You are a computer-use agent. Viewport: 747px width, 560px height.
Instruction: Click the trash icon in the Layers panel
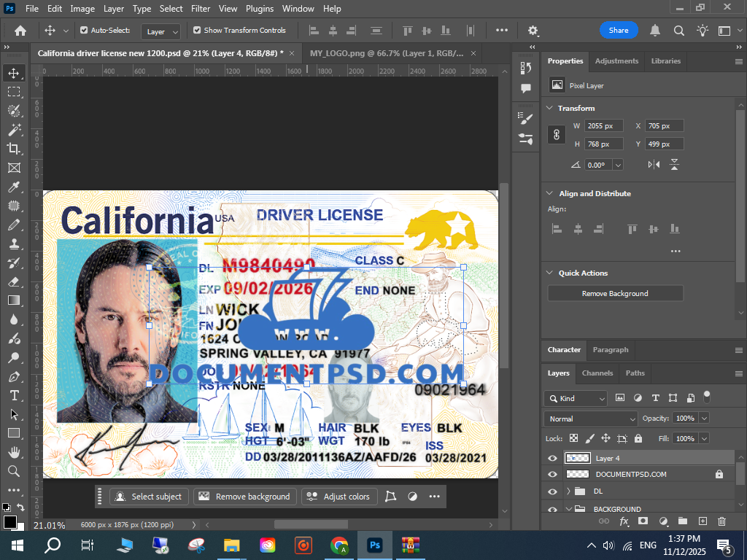coord(721,521)
